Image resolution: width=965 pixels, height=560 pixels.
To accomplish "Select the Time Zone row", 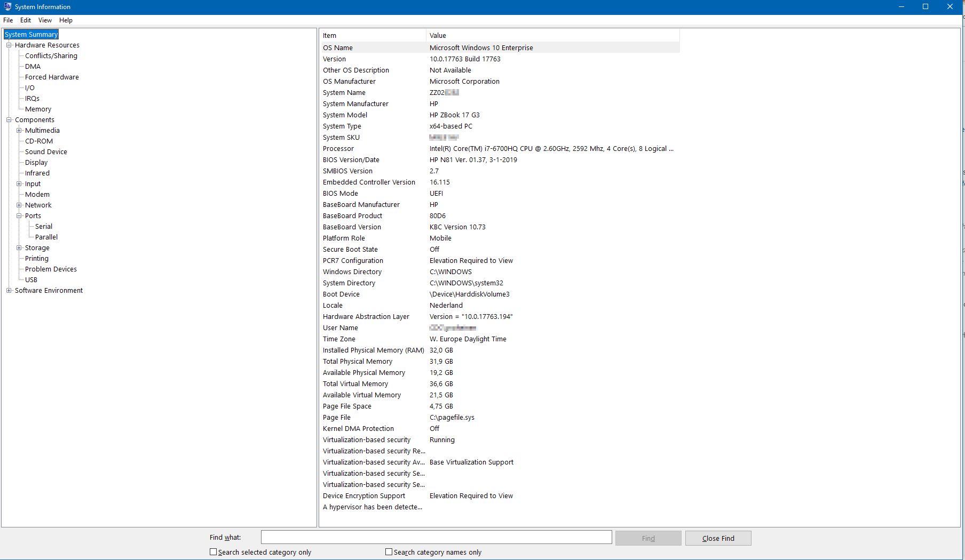I will point(500,339).
